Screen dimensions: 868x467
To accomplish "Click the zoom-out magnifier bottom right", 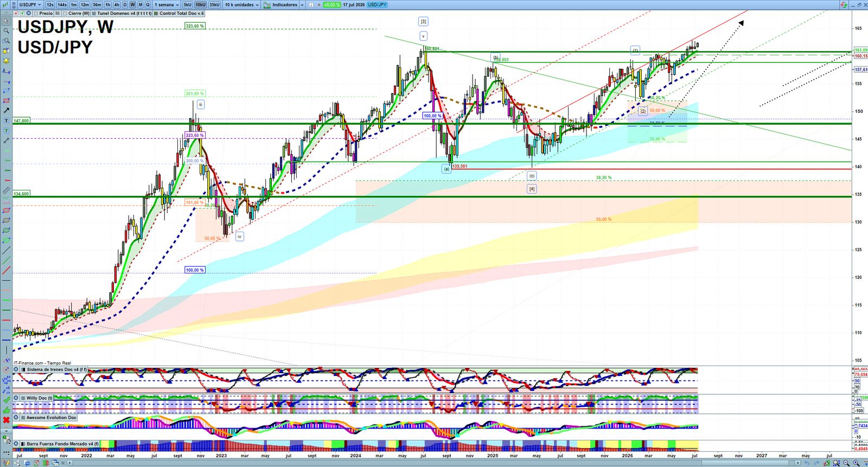I will click(846, 463).
